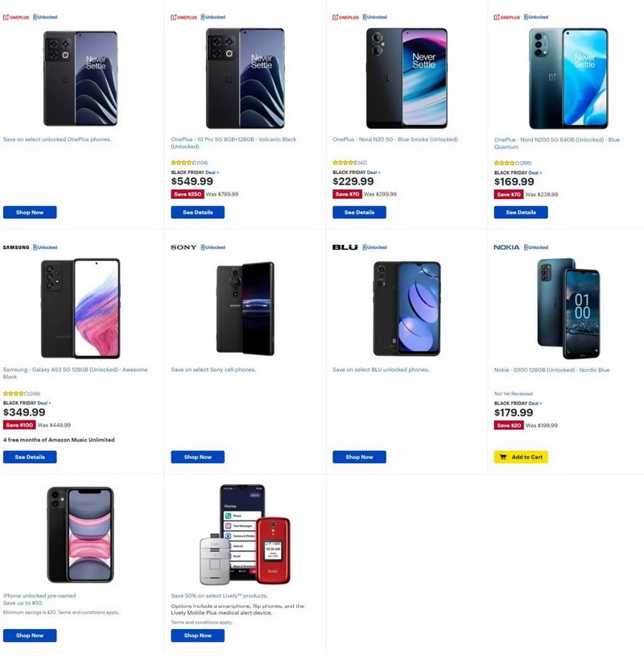Click the Sony brand logo
The width and height of the screenshot is (644, 658).
click(184, 247)
